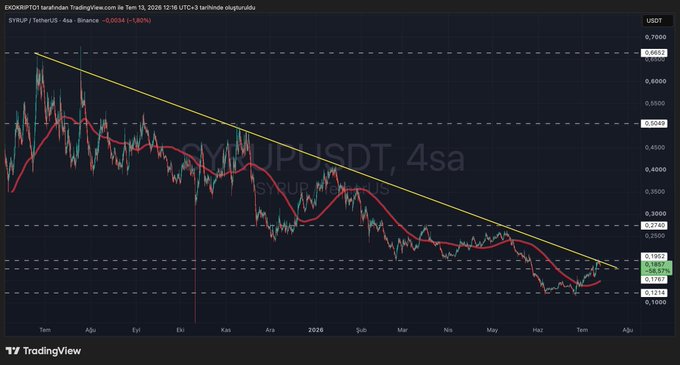
Task: Click the 0,7000 price axis tick
Action: pyautogui.click(x=655, y=37)
